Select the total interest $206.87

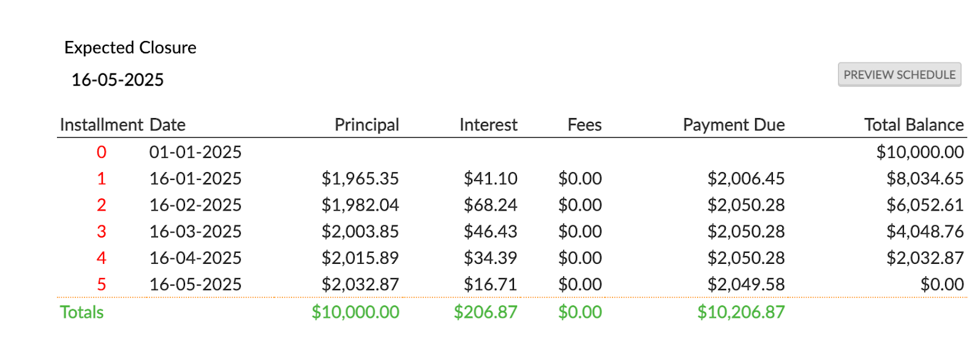(486, 312)
